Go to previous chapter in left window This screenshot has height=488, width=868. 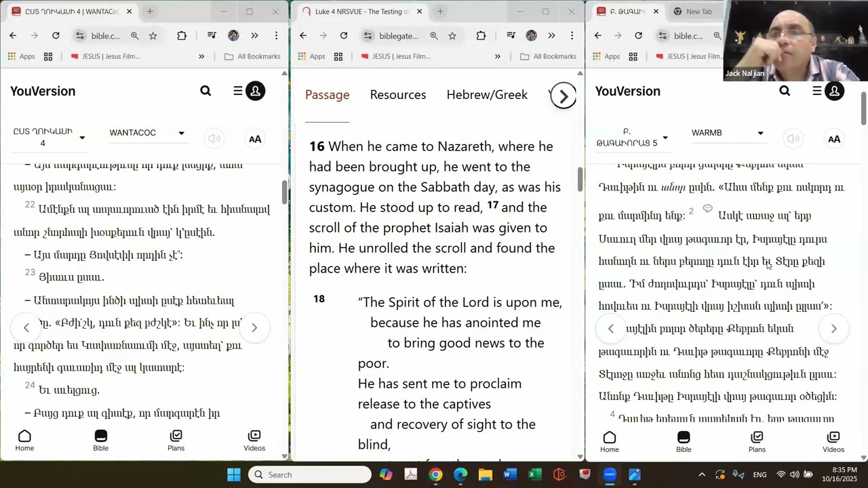tap(26, 327)
